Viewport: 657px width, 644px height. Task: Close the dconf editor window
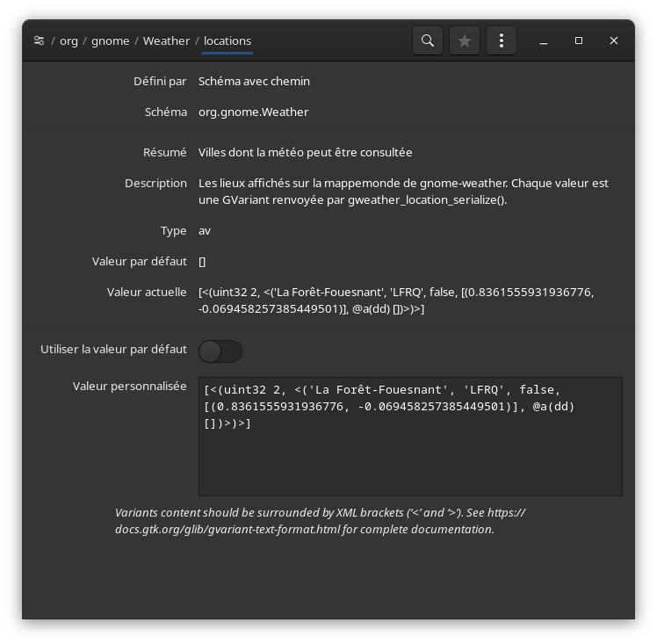coord(614,40)
